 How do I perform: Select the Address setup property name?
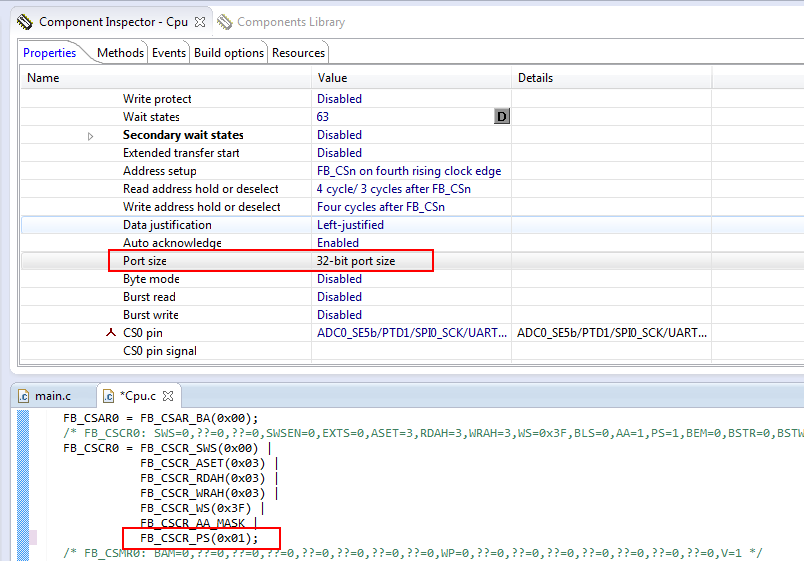tap(159, 171)
